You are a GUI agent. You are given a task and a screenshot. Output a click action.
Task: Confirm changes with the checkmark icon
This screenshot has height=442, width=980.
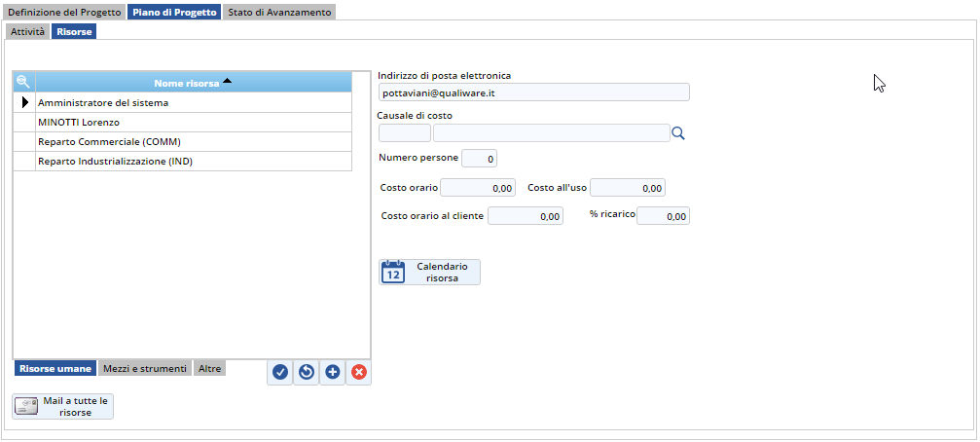click(280, 372)
